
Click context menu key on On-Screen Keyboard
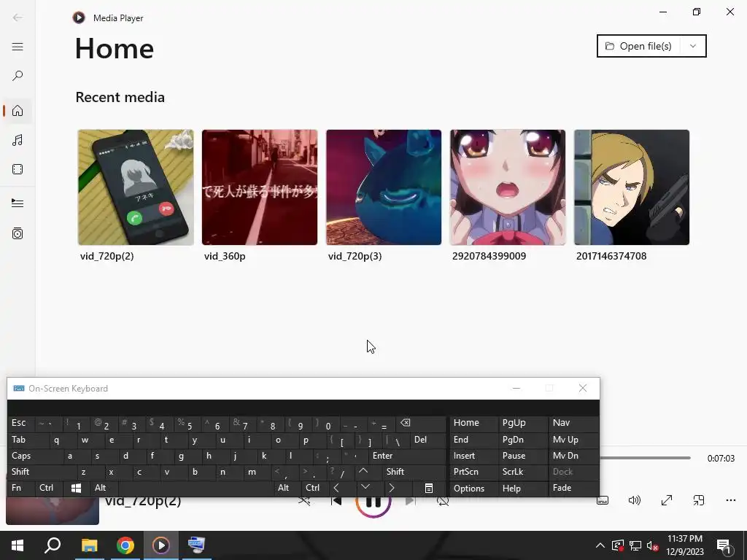click(x=429, y=488)
